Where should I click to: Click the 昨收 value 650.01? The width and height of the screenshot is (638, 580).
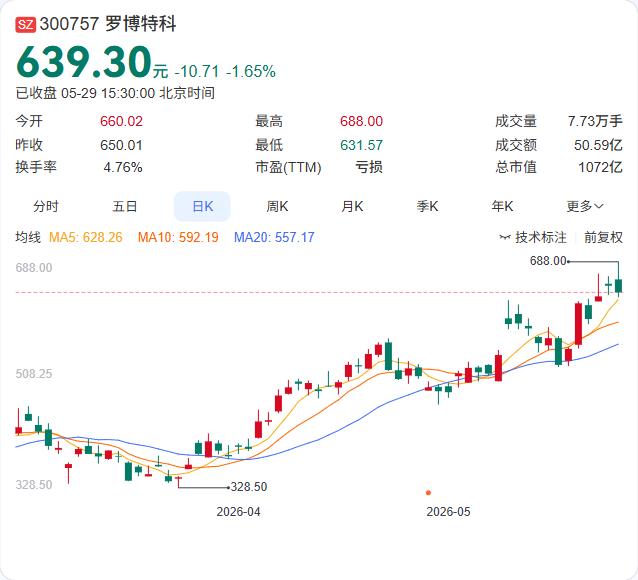pyautogui.click(x=121, y=145)
